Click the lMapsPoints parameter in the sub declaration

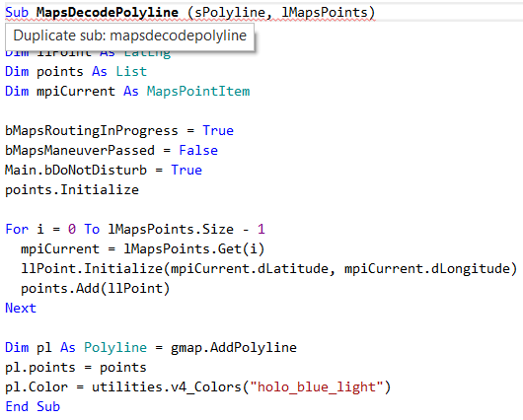coord(325,13)
